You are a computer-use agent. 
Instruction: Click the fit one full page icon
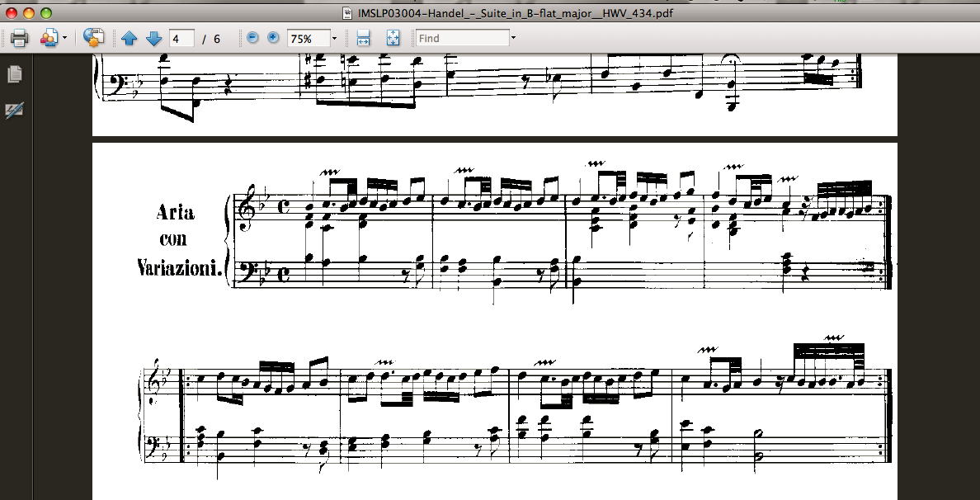point(393,38)
